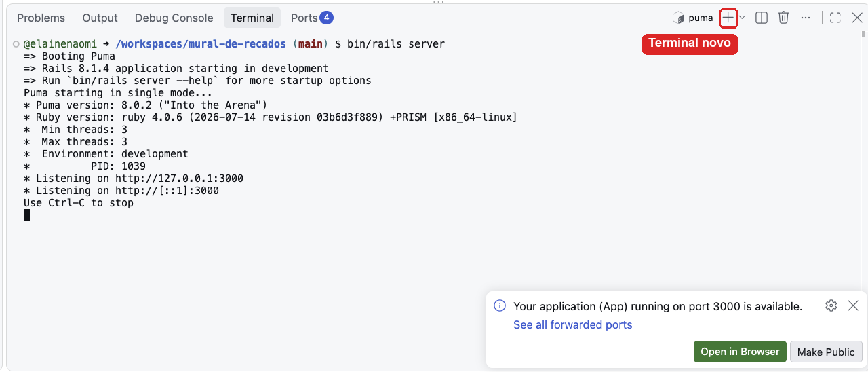Follow See all forwarded ports link
This screenshot has width=868, height=372.
(572, 324)
